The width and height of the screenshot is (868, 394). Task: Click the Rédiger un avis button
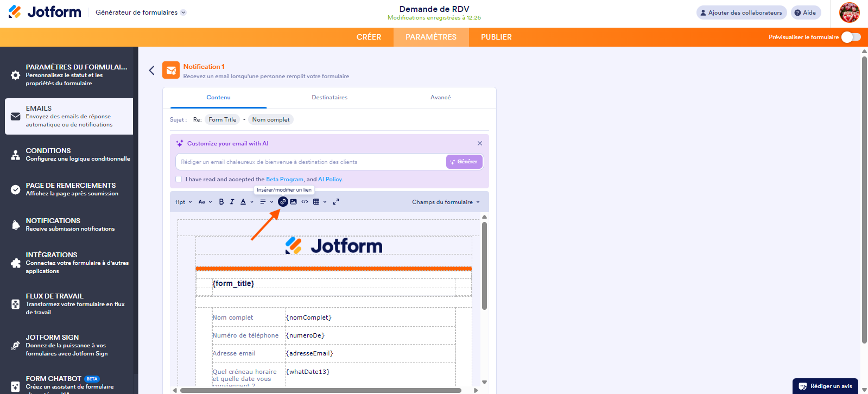(825, 386)
